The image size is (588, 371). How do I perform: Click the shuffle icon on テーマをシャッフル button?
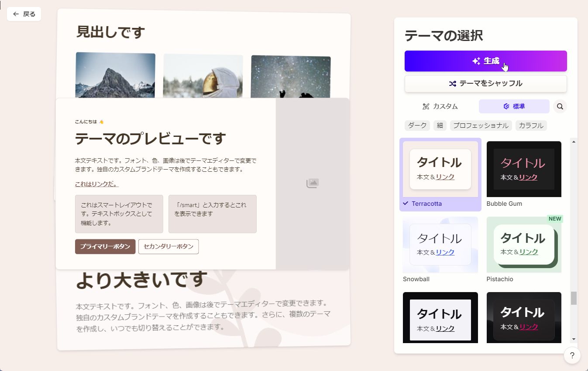tap(452, 84)
